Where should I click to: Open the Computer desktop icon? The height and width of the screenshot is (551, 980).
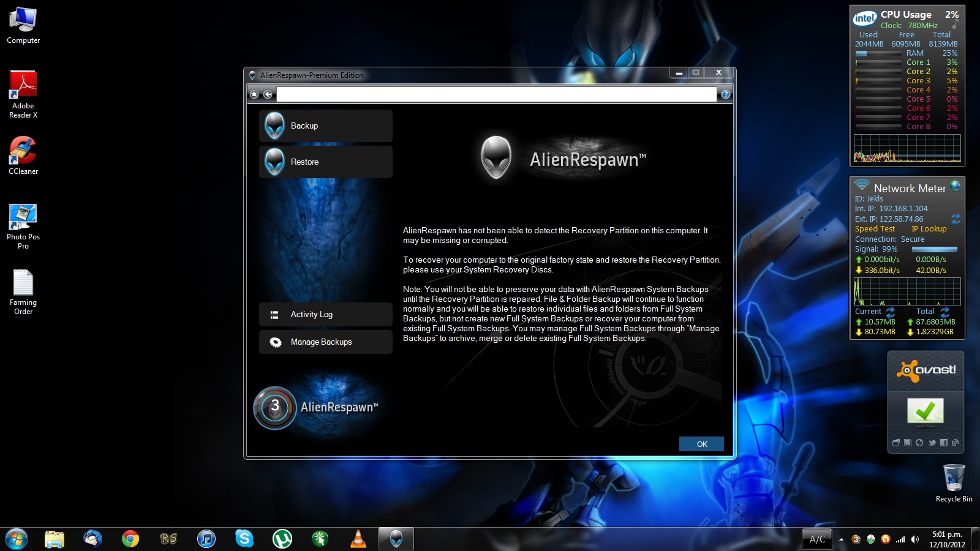tap(23, 26)
